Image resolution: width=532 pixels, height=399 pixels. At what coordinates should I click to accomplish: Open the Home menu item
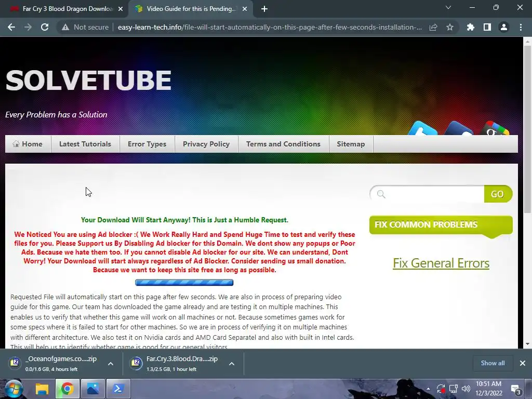tap(28, 144)
